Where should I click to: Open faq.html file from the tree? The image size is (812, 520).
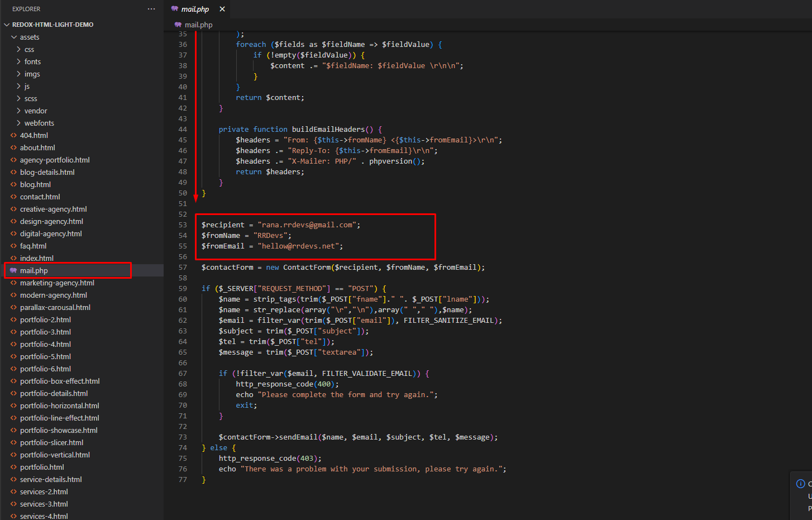point(33,246)
